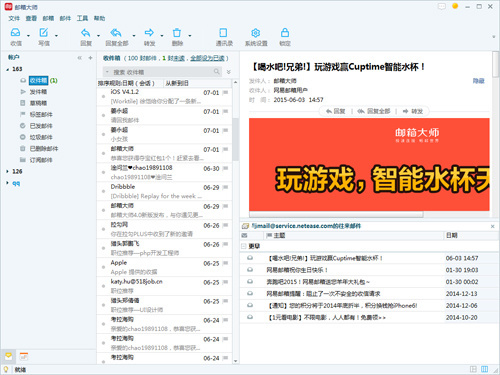500x375 pixels.
Task: Open the Sent box (发件箱) folder
Action: coord(38,92)
